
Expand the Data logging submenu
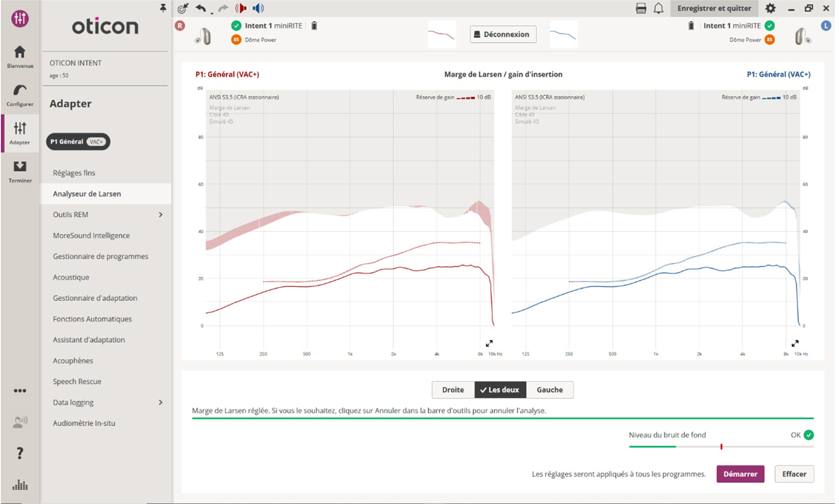click(161, 403)
